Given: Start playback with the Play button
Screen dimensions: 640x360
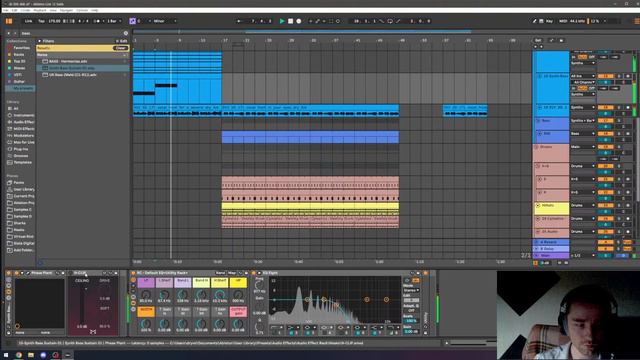Looking at the screenshot, I should 282,21.
